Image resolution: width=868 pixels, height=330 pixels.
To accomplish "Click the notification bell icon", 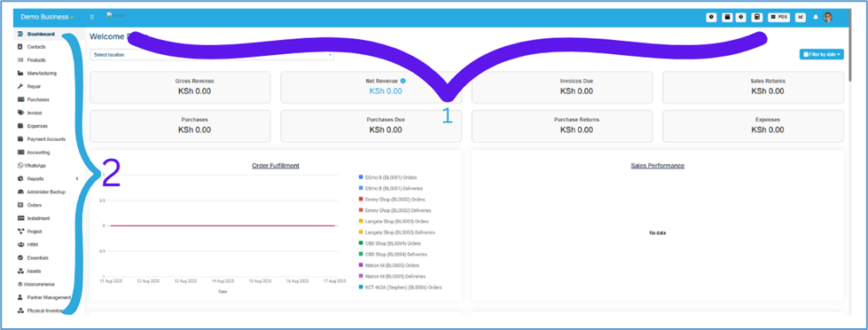I will pos(816,17).
